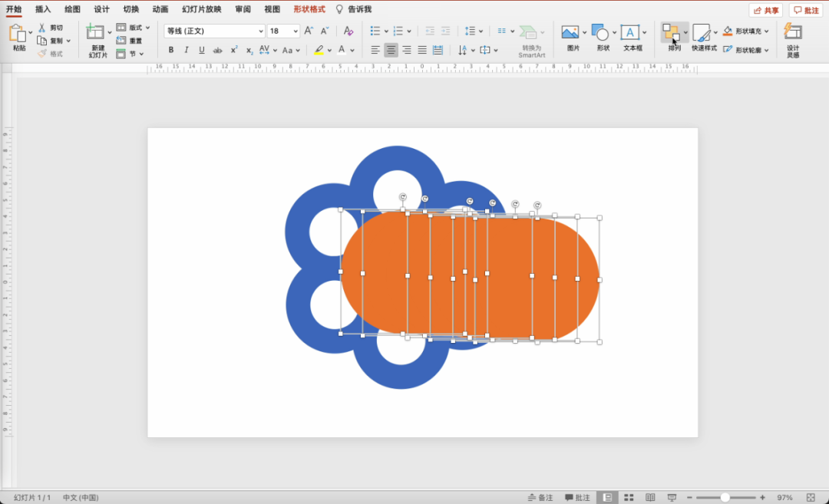Screen dimensions: 829x504
Task: Expand the numbered list dropdown arrow
Action: point(409,31)
